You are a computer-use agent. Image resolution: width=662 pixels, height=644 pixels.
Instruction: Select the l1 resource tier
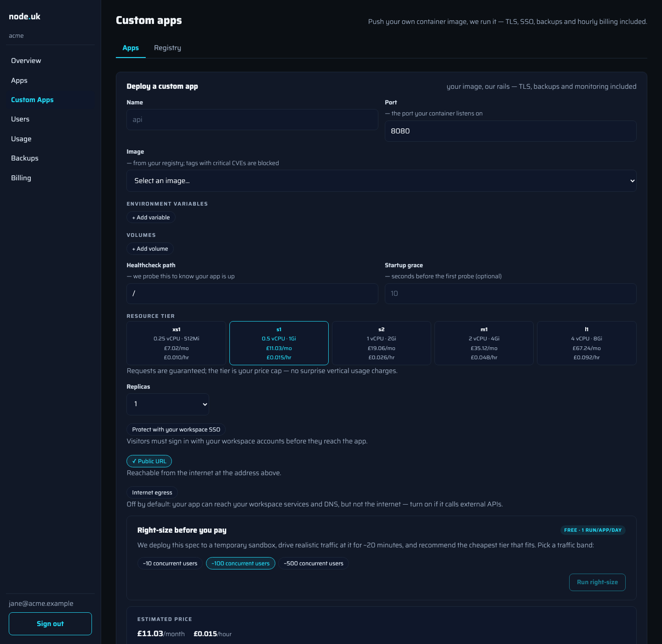pyautogui.click(x=587, y=343)
